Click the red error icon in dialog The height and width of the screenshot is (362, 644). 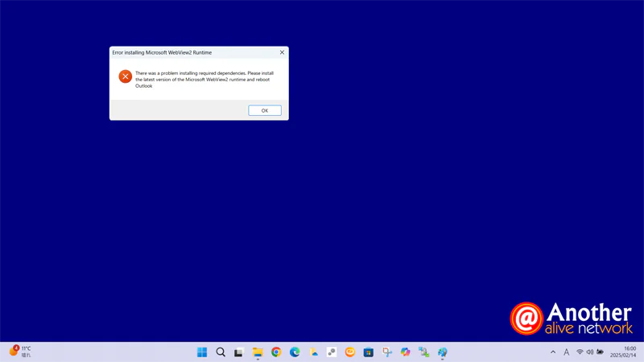point(126,76)
